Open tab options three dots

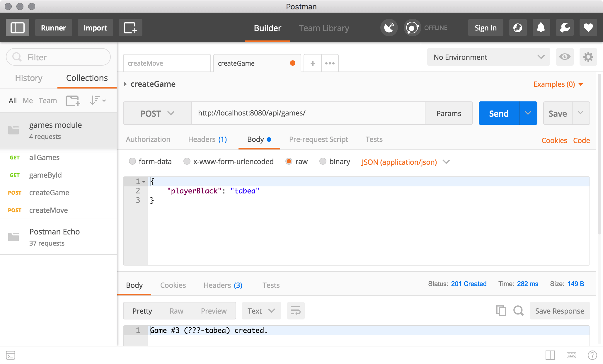tap(330, 63)
